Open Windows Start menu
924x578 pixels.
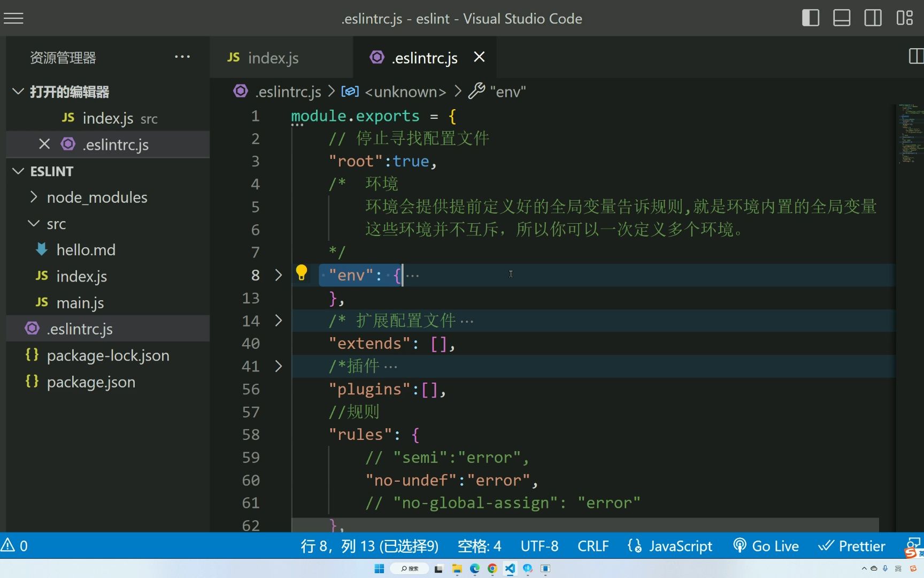pyautogui.click(x=379, y=568)
